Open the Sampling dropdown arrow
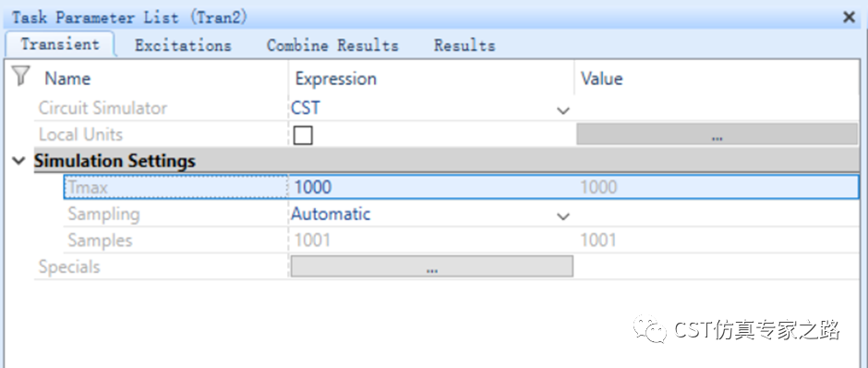 tap(563, 216)
